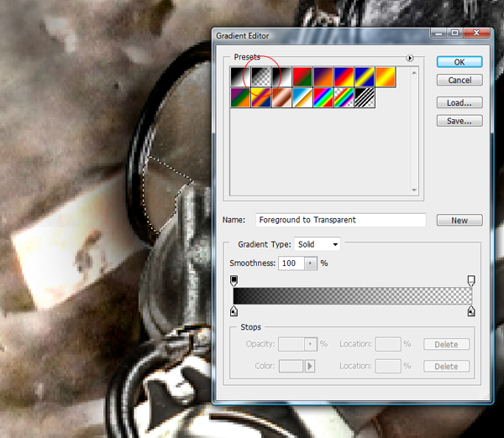Click New to create a gradient preset
This screenshot has height=438, width=504.
(x=459, y=221)
